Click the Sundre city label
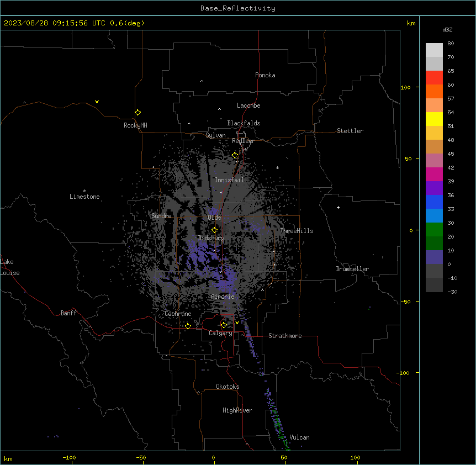Image resolution: width=476 pixels, height=465 pixels. (x=161, y=216)
